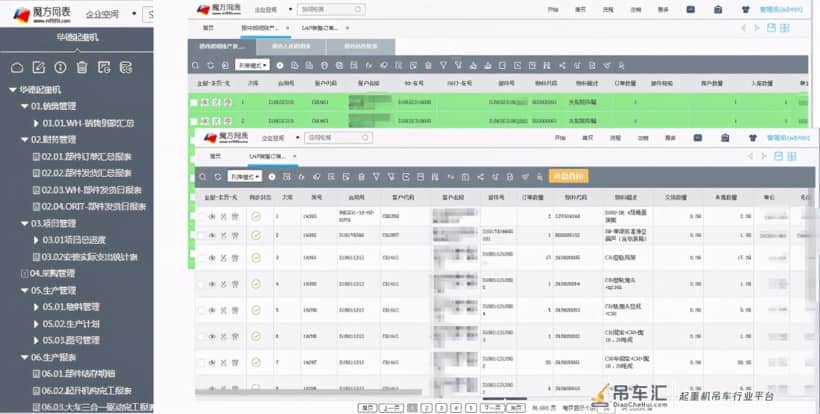Tick the checkbox of green row 1 in the back window
820x414 pixels.
[194, 102]
